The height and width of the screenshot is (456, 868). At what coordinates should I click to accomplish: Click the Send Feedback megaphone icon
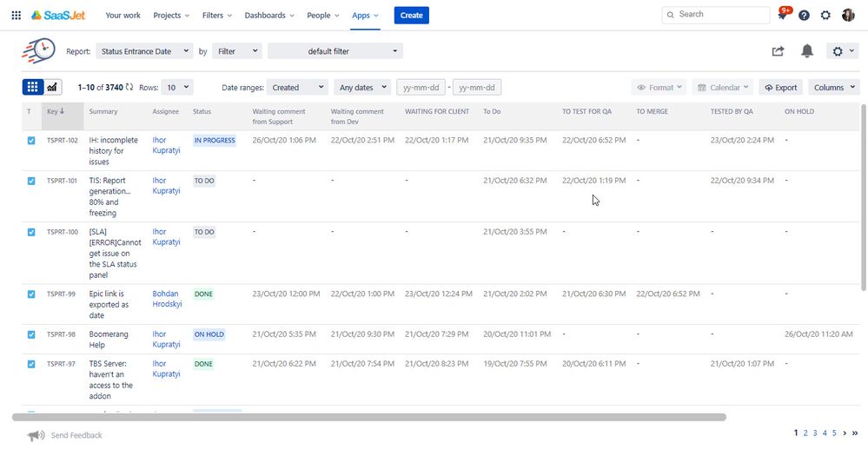coord(36,435)
